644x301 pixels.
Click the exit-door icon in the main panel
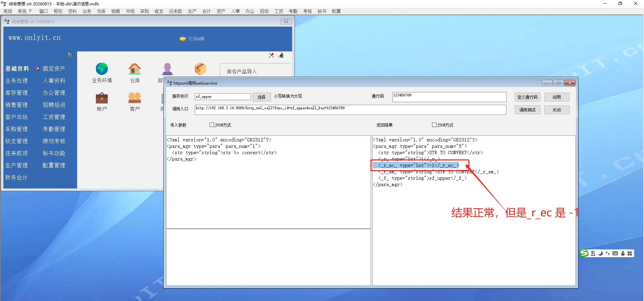[281, 55]
